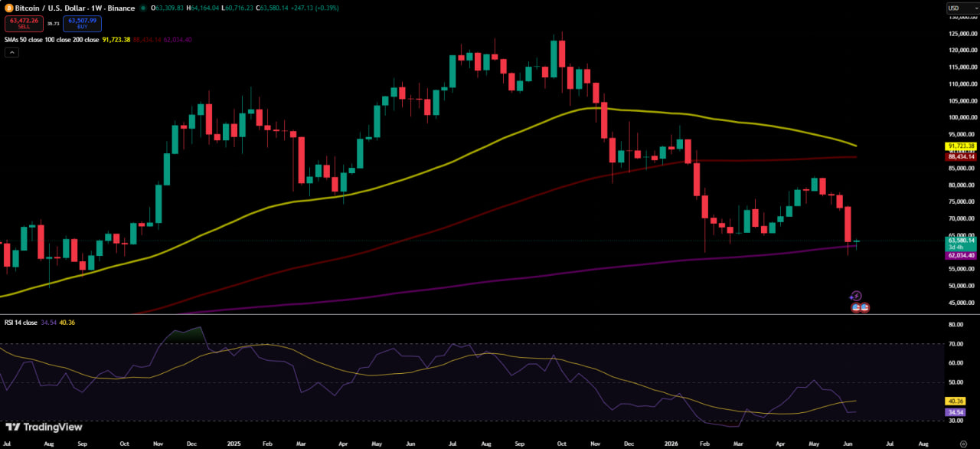Click the 34.54 RSI value in legend
The width and height of the screenshot is (980, 449).
47,323
